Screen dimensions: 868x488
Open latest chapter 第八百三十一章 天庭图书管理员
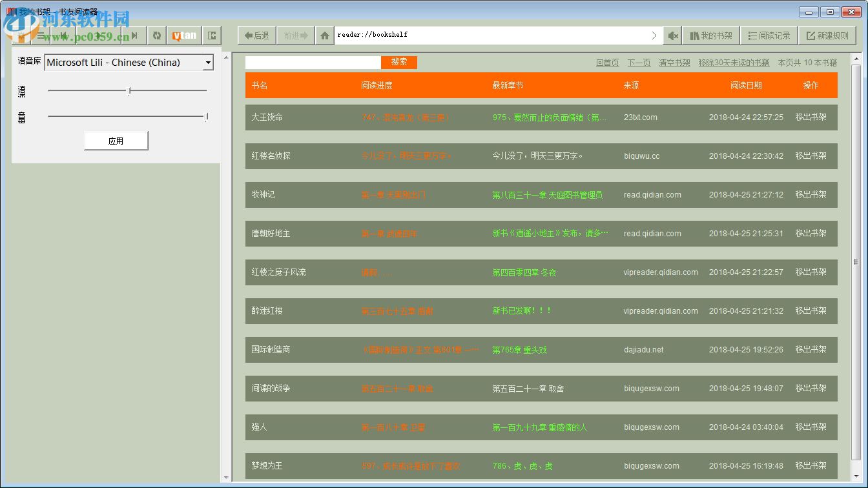point(547,195)
